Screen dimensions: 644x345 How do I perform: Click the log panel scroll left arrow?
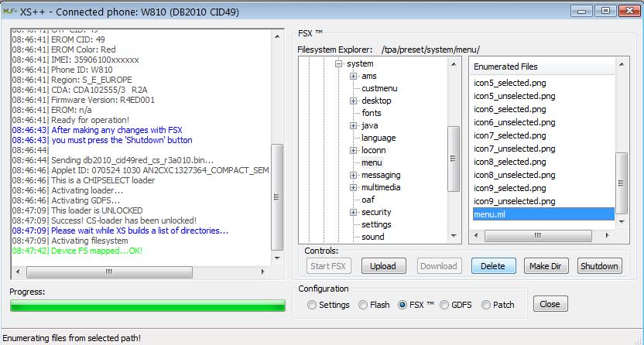click(18, 272)
